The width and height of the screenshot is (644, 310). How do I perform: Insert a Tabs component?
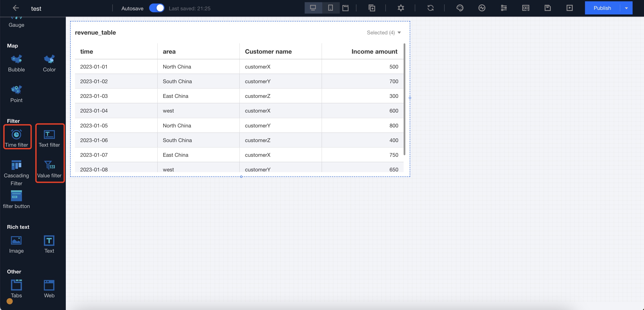[16, 288]
